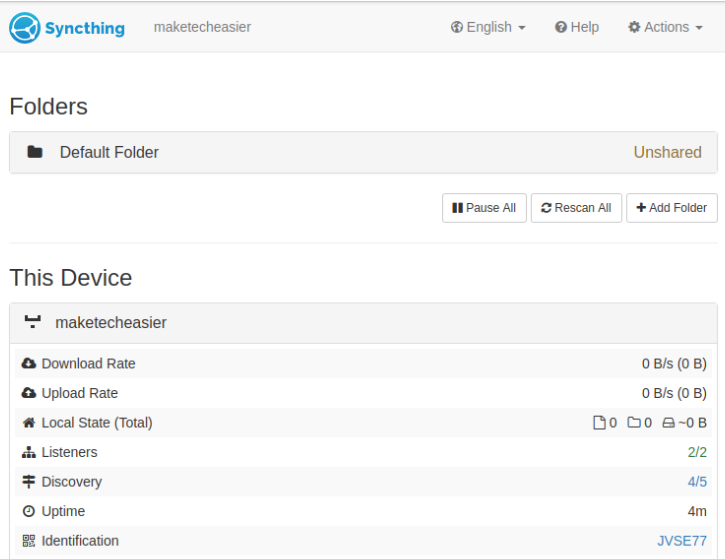This screenshot has height=559, width=725.
Task: Click the Upload Rate cloud icon
Action: [x=29, y=393]
